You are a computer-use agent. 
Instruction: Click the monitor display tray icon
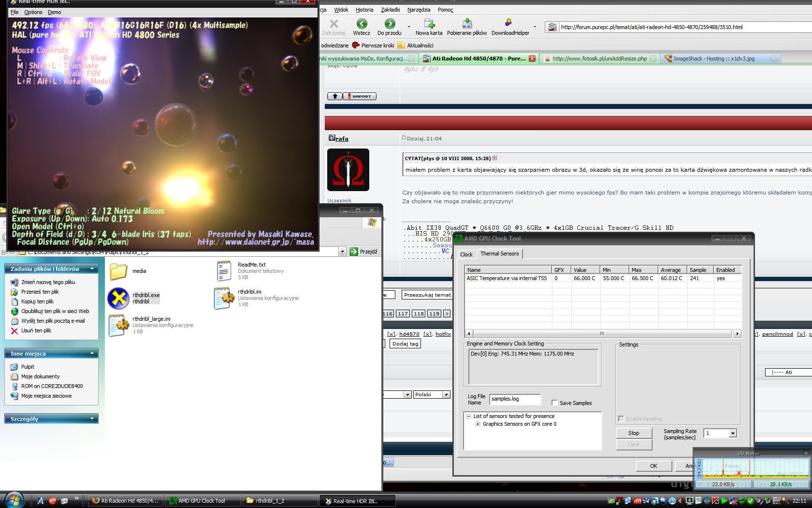click(x=690, y=501)
